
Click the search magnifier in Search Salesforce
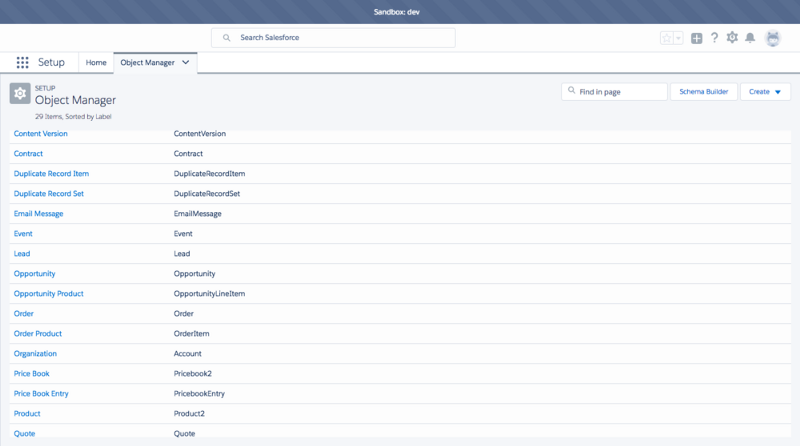point(227,38)
